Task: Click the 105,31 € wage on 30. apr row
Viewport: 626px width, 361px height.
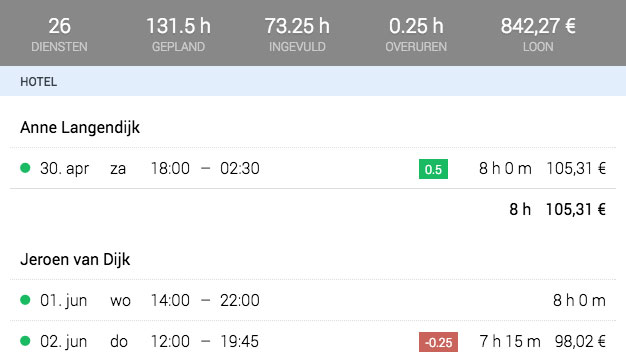Action: [x=576, y=169]
